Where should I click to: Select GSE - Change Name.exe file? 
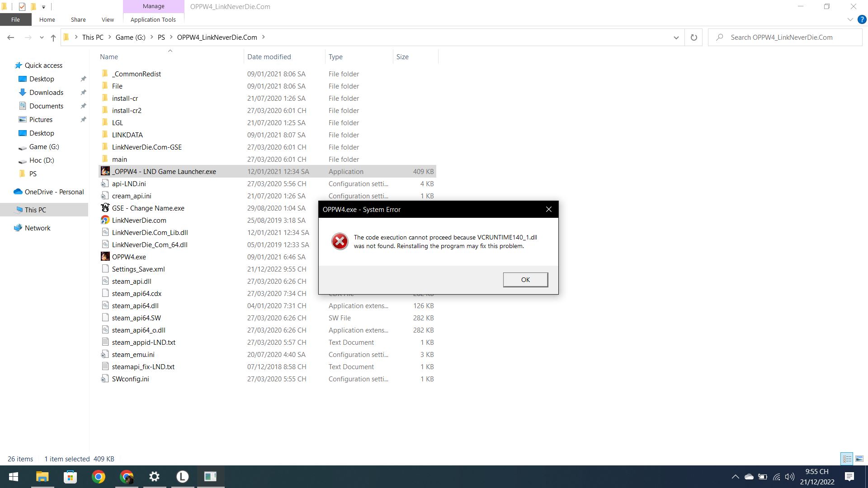click(x=148, y=208)
